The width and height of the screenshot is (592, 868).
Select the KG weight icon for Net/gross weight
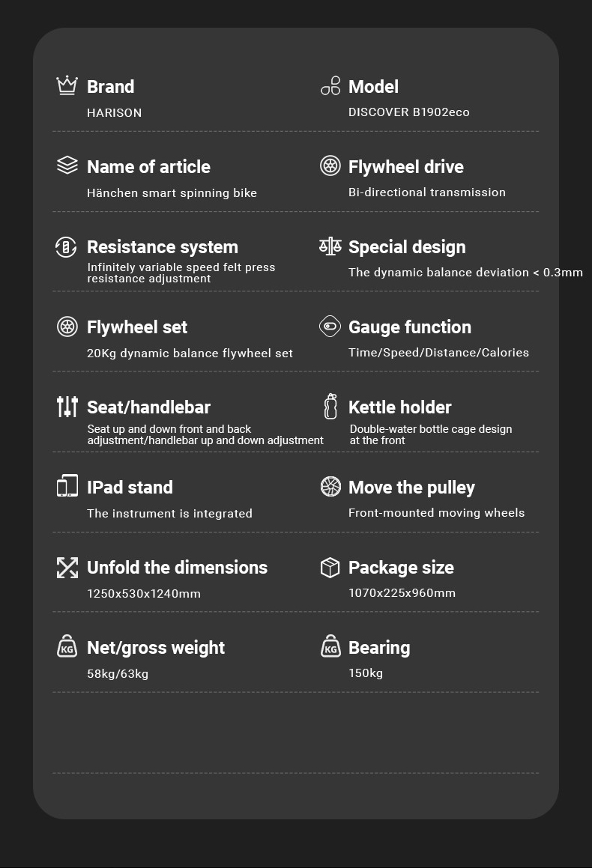pyautogui.click(x=67, y=646)
